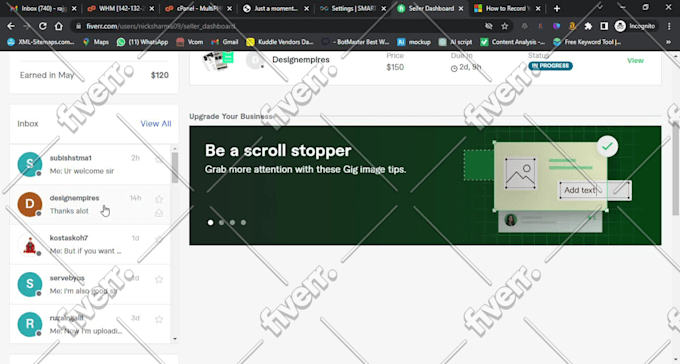Star the kostaskoh7 conversation
This screenshot has width=680, height=364.
click(159, 239)
